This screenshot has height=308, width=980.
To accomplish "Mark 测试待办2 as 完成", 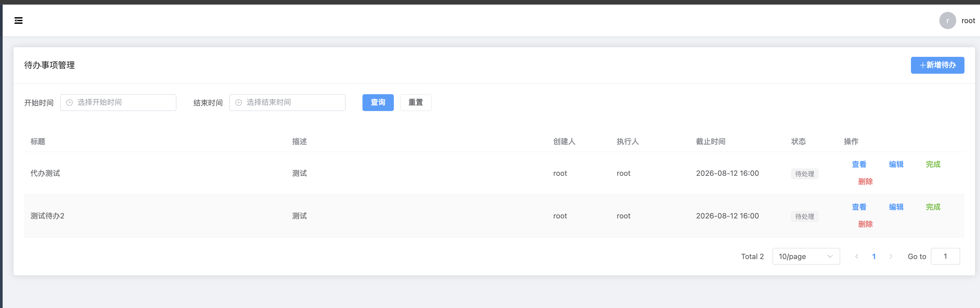I will (x=933, y=207).
